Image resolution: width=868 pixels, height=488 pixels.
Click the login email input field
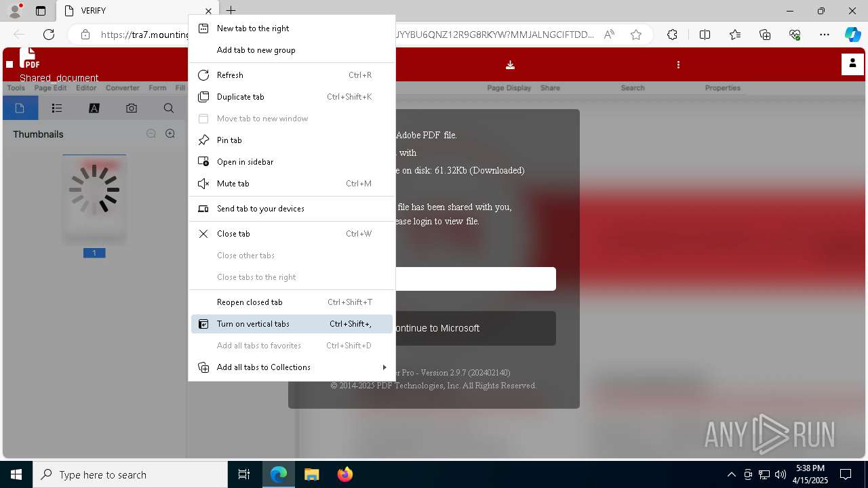(475, 279)
